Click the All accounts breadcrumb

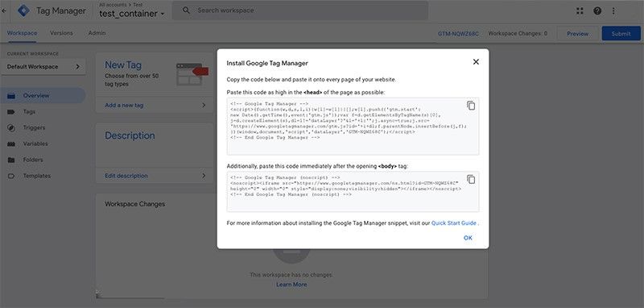(x=113, y=5)
